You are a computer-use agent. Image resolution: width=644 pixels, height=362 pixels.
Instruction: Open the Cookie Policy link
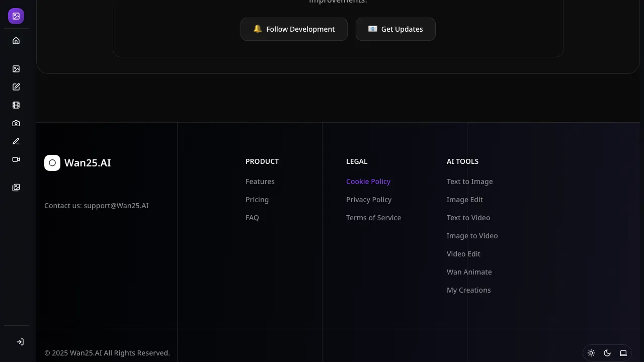[x=368, y=182]
